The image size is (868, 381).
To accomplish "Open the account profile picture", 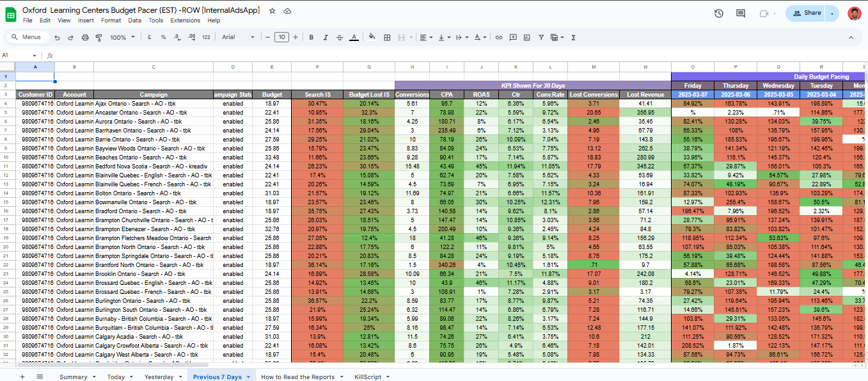I will (854, 13).
